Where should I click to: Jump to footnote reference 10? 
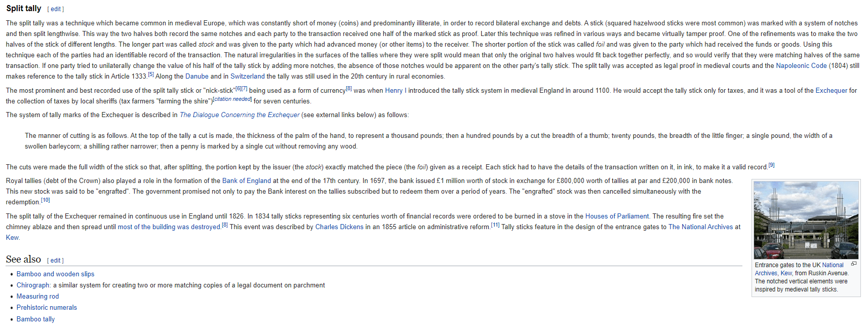[x=45, y=200]
